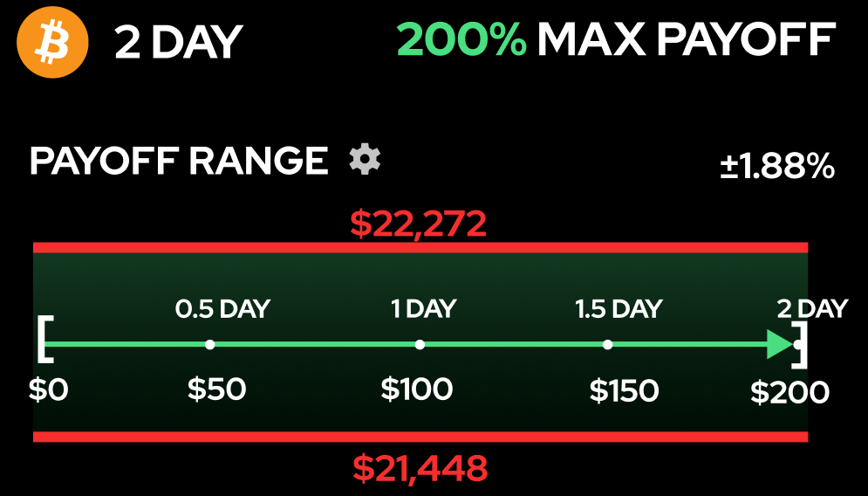
Task: Click the $50 payoff label
Action: pos(216,389)
